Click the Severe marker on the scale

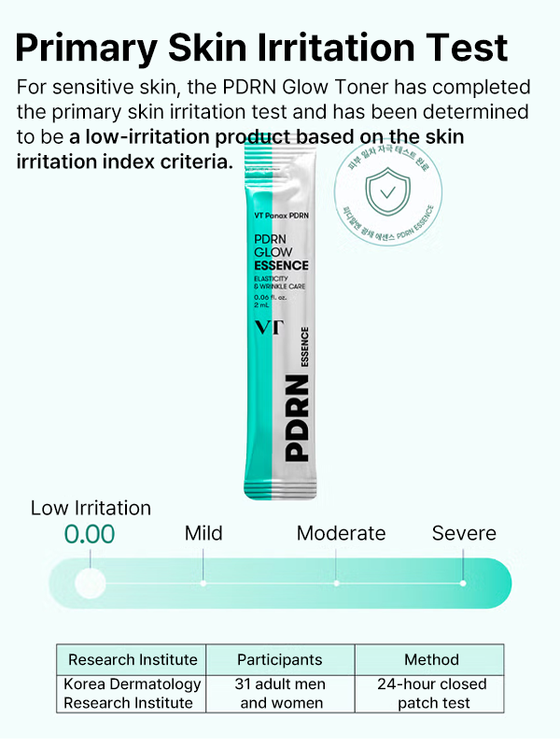[x=463, y=583]
